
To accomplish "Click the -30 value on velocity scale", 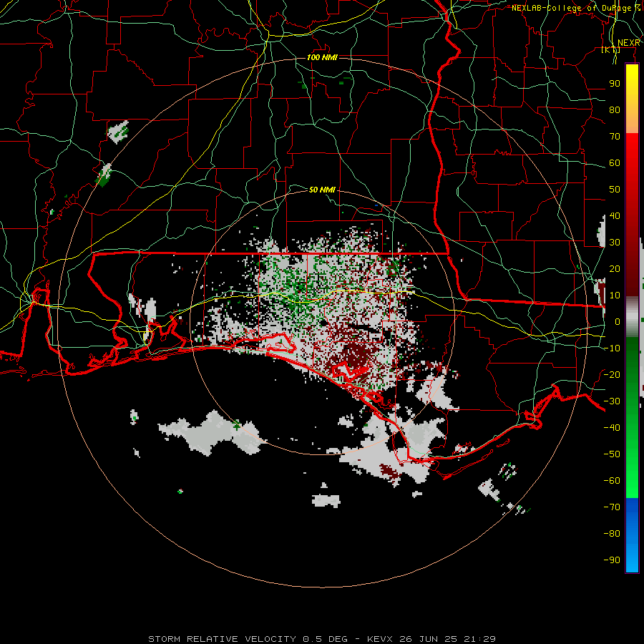I will coord(612,401).
